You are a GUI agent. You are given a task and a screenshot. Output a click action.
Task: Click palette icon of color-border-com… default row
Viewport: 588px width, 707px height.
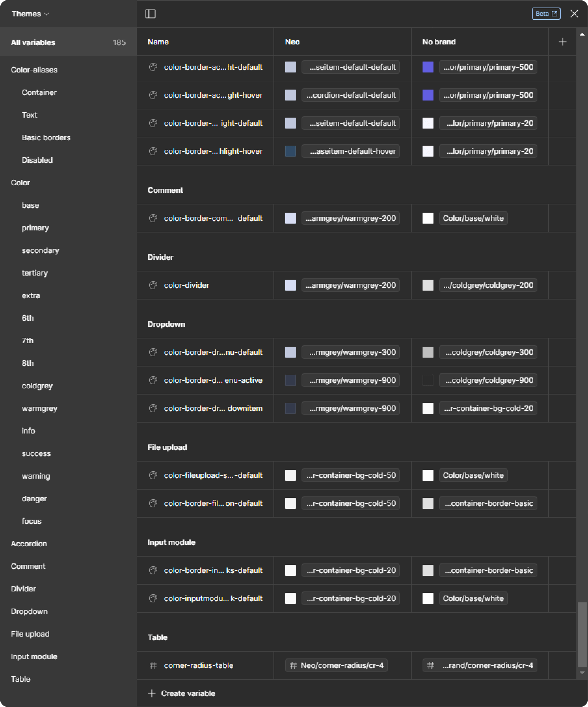coord(153,218)
